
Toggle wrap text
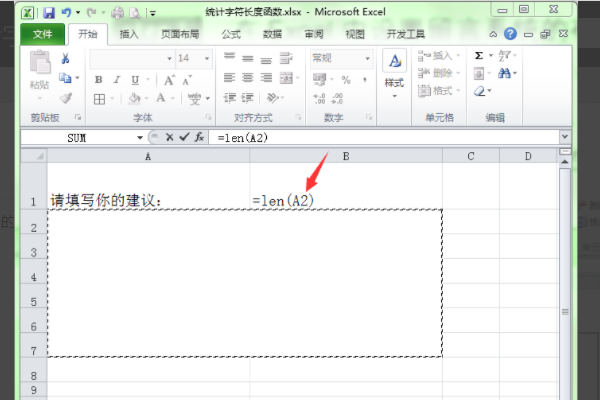286,58
